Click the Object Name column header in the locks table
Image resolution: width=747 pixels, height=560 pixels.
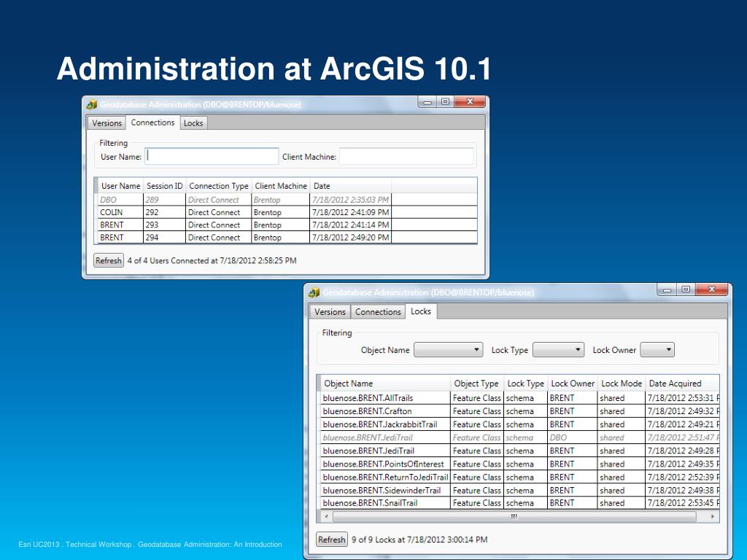(385, 384)
